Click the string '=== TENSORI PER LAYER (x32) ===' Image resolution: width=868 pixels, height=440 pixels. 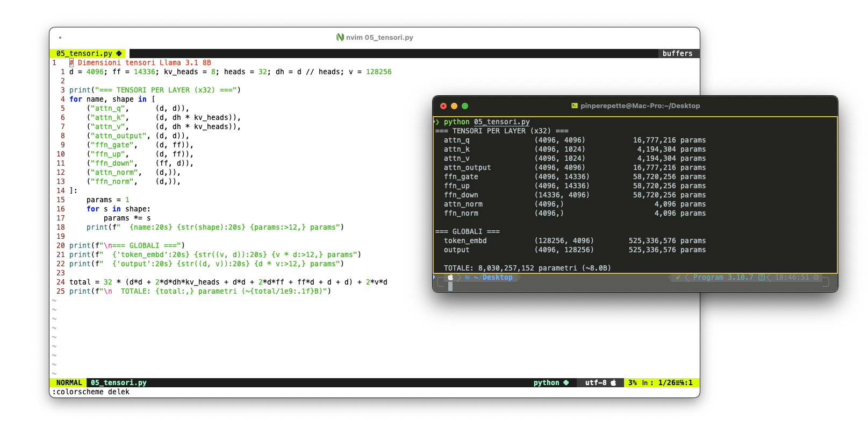pos(166,90)
